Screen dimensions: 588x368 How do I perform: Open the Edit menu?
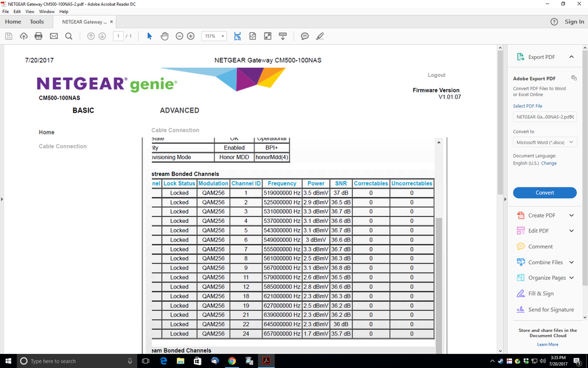click(17, 12)
